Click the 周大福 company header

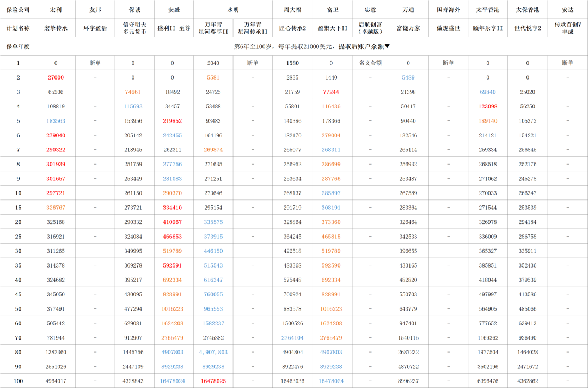click(292, 10)
